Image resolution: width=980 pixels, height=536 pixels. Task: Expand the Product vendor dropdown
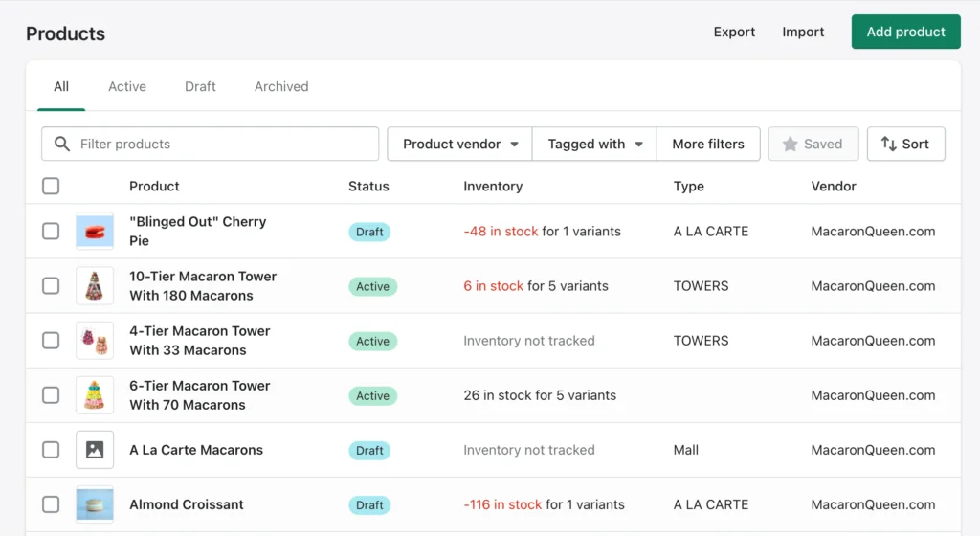(459, 145)
